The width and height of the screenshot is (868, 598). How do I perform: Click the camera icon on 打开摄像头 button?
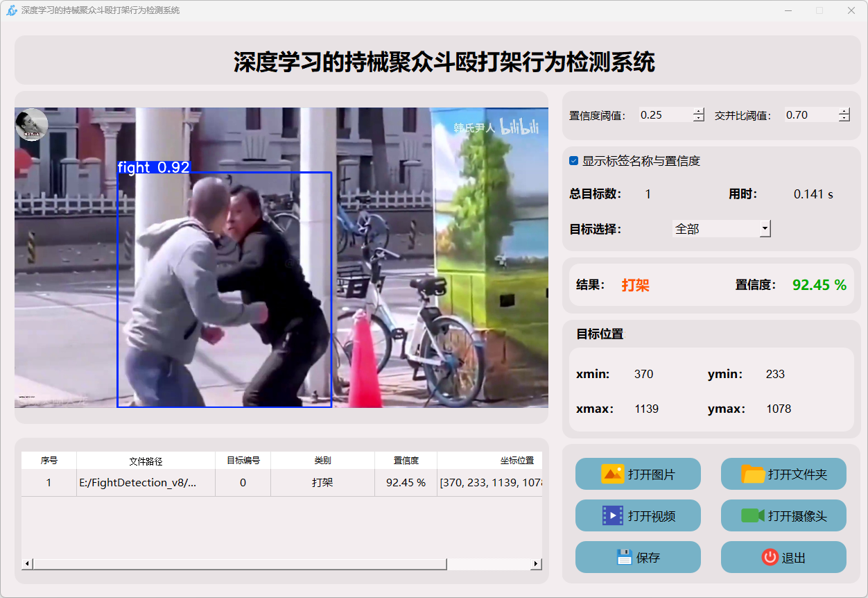tap(752, 515)
